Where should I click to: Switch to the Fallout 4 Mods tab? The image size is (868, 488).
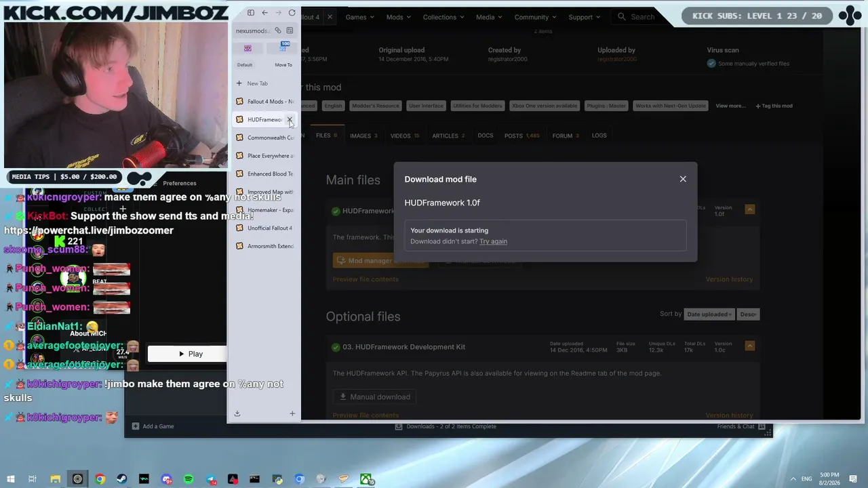tap(265, 102)
